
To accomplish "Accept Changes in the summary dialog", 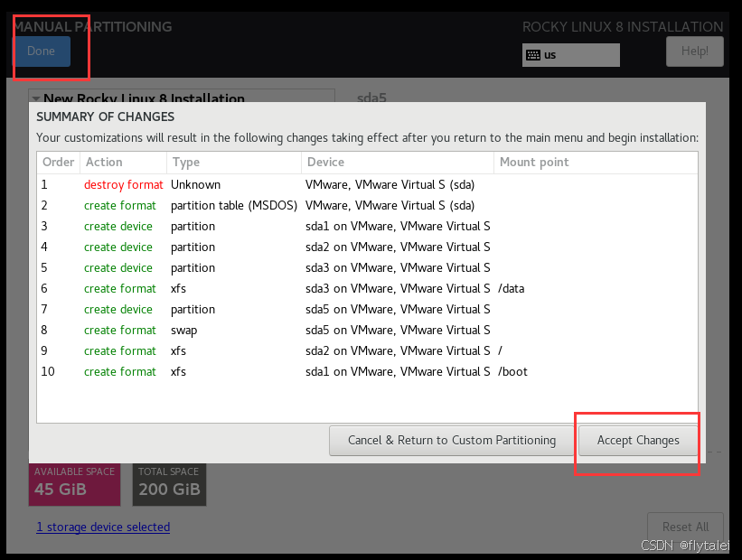I will point(638,441).
